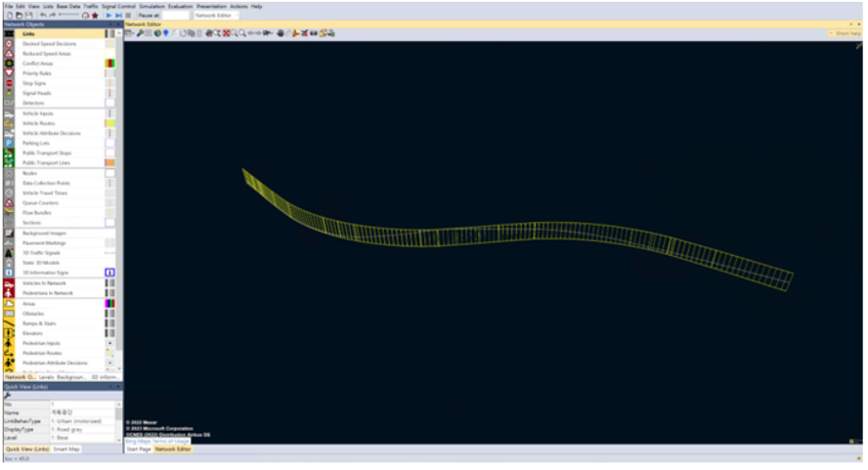Select the Conflict Areas network object icon
The image size is (868, 470).
9,64
